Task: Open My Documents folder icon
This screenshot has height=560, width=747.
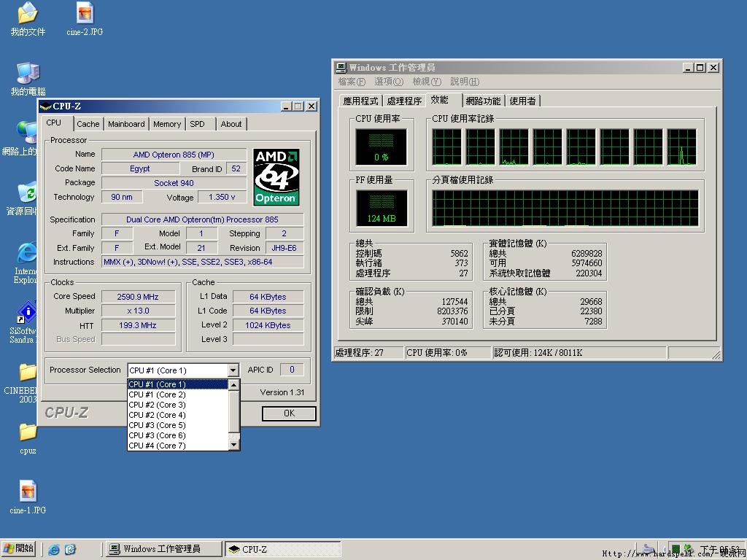Action: (28, 13)
